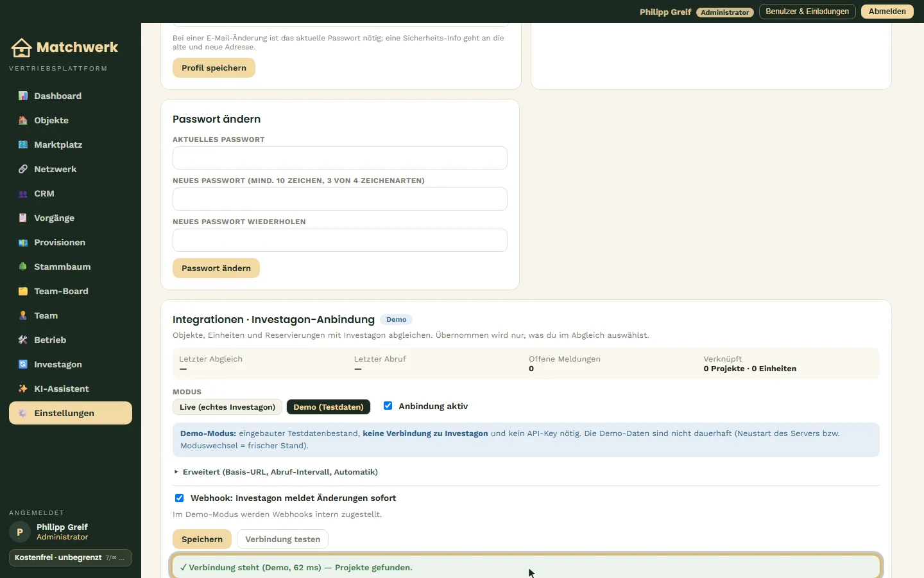Open Vorgänge in the sidebar menu
This screenshot has height=578, width=924.
coord(71,218)
